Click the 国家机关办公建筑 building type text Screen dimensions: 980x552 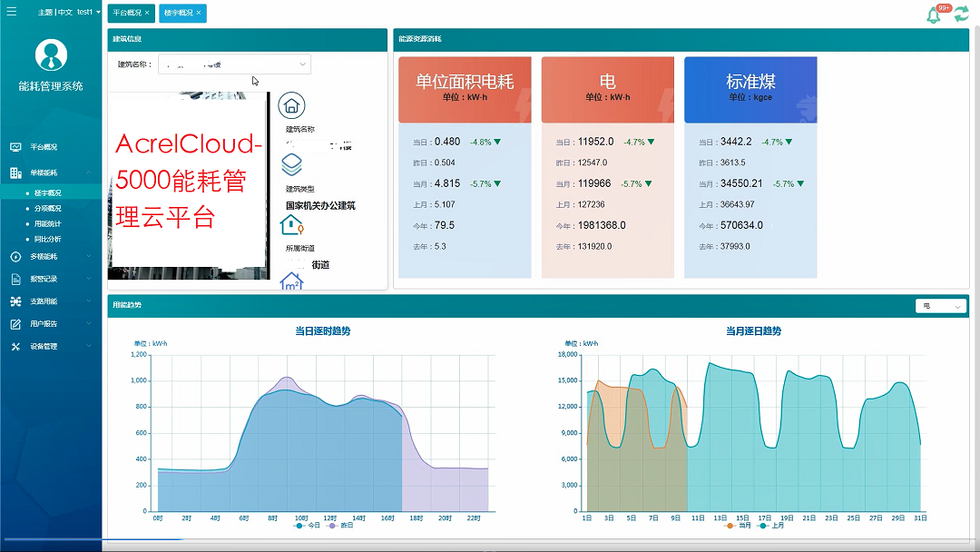[x=320, y=206]
